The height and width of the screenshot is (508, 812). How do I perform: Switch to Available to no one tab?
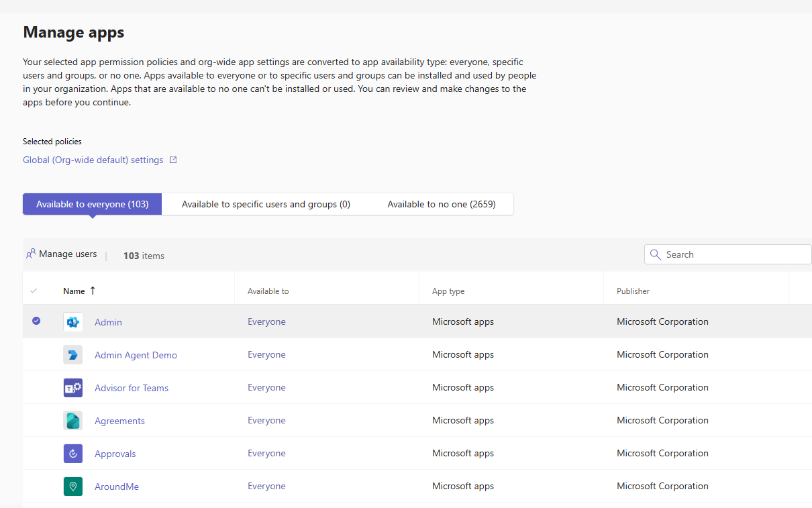coord(441,204)
